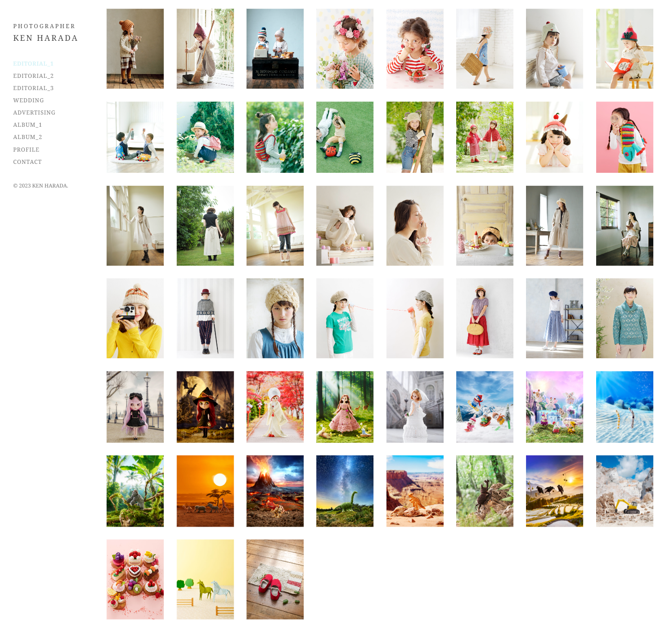Open the yellow excavator toy photo
The width and height of the screenshot is (672, 624).
coord(624,491)
